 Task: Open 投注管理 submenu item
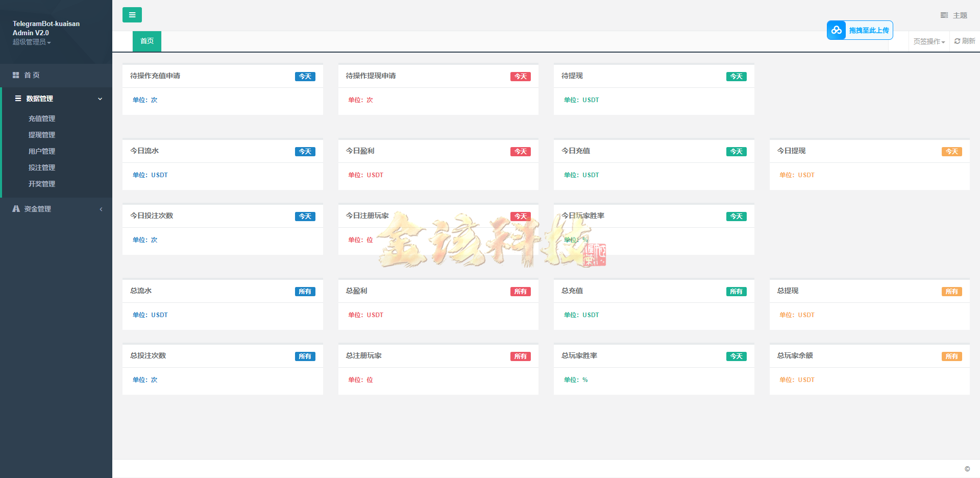[x=42, y=168]
